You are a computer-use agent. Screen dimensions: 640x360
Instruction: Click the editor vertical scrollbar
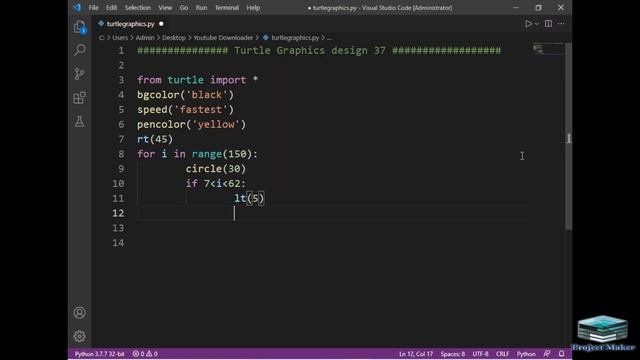(x=569, y=136)
